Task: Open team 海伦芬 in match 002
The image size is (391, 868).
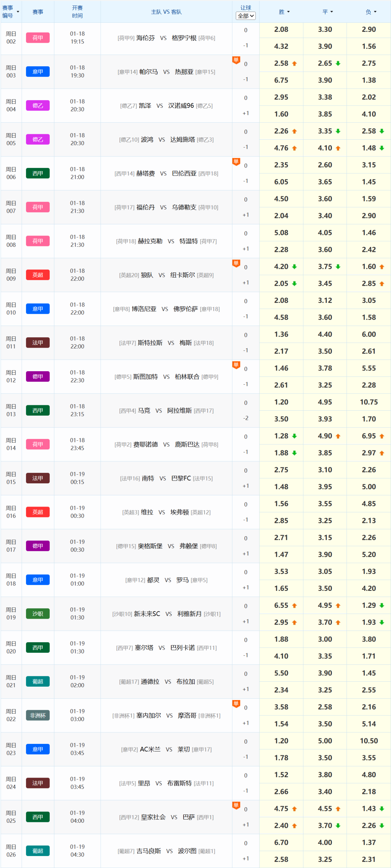Action: coord(146,38)
